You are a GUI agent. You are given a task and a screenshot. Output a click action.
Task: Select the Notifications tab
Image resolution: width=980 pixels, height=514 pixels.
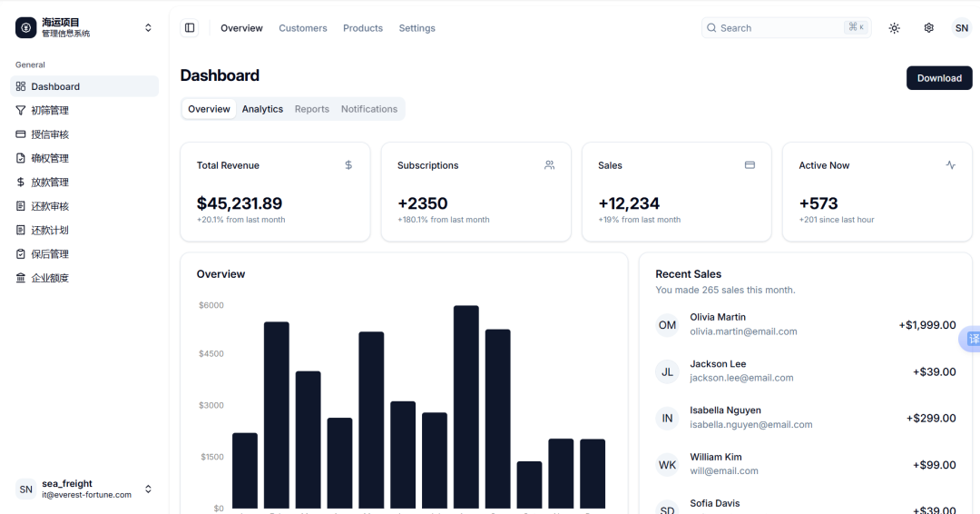[369, 109]
